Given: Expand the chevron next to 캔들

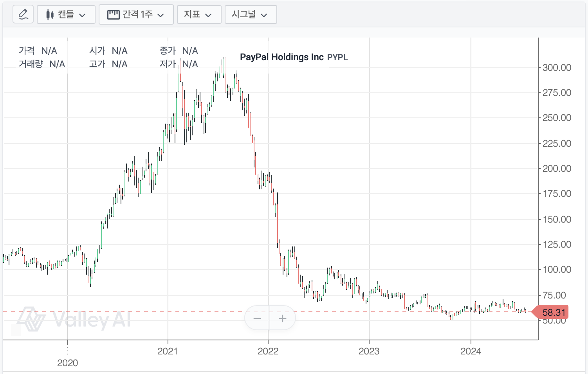Looking at the screenshot, I should coord(82,15).
